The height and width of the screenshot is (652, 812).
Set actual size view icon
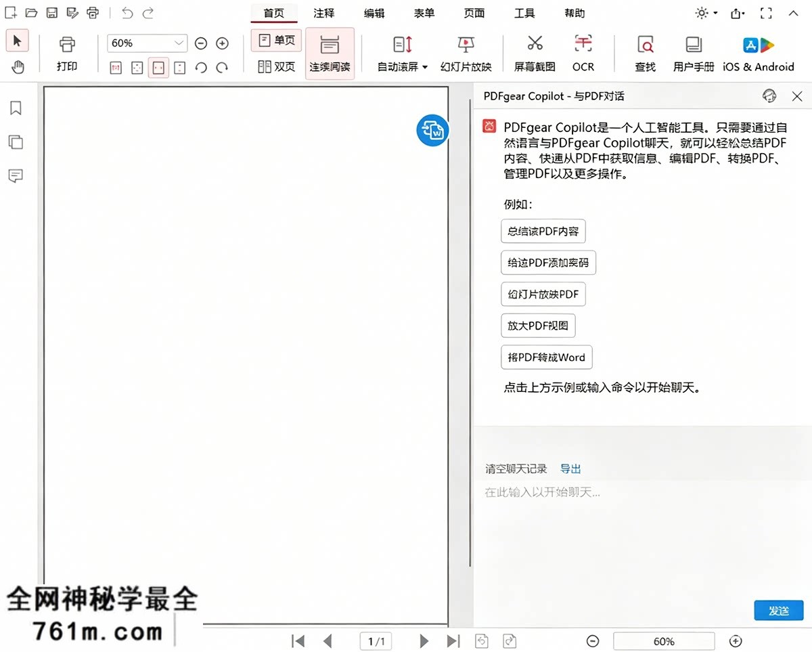tap(116, 68)
